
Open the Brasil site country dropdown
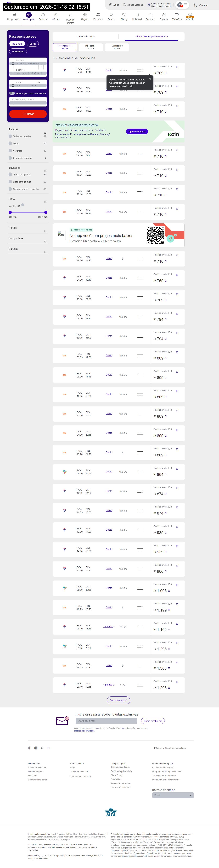(x=173, y=795)
